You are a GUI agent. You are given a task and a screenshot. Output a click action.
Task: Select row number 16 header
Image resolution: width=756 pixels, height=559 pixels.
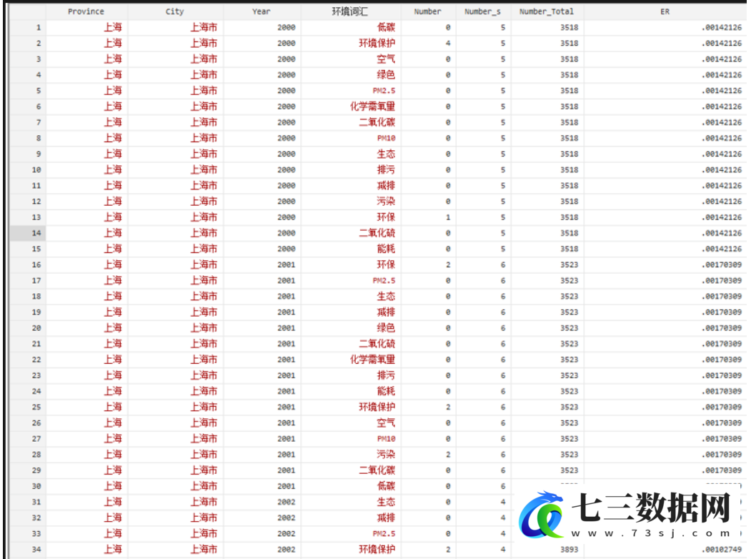[x=28, y=264]
